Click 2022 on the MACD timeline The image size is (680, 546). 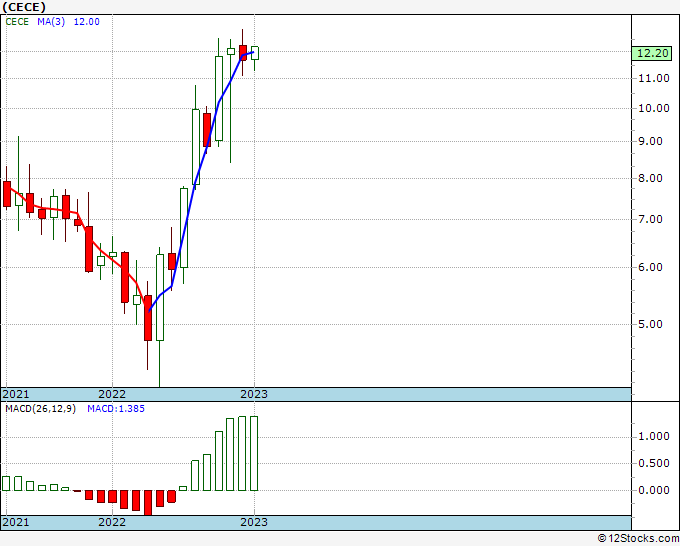coord(112,522)
